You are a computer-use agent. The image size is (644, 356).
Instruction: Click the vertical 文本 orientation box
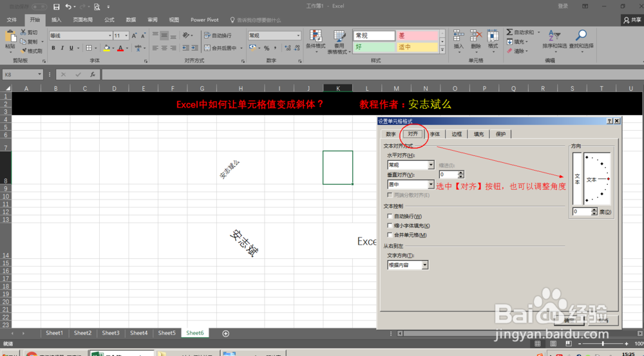pyautogui.click(x=577, y=178)
